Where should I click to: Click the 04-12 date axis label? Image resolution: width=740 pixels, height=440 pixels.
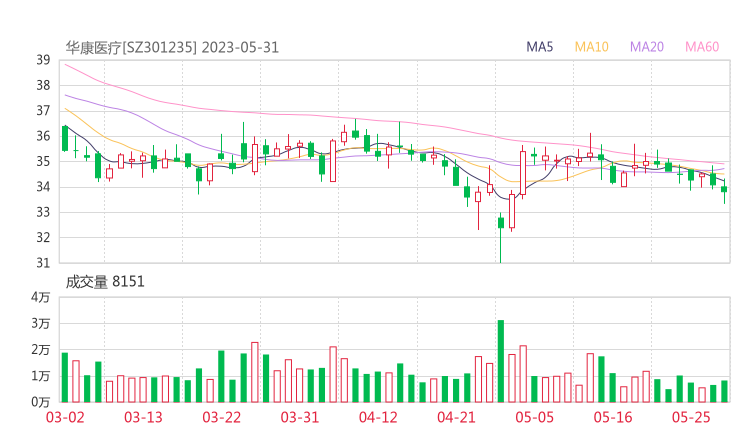[378, 417]
